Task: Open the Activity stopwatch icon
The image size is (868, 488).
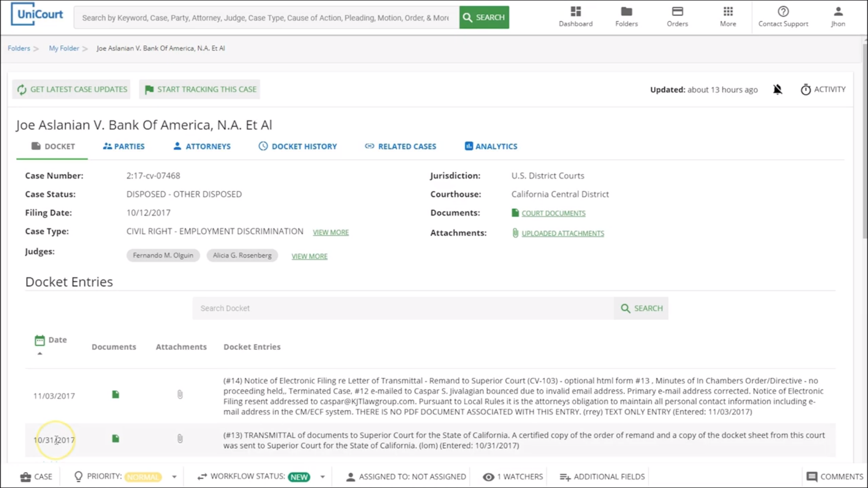Action: (806, 90)
